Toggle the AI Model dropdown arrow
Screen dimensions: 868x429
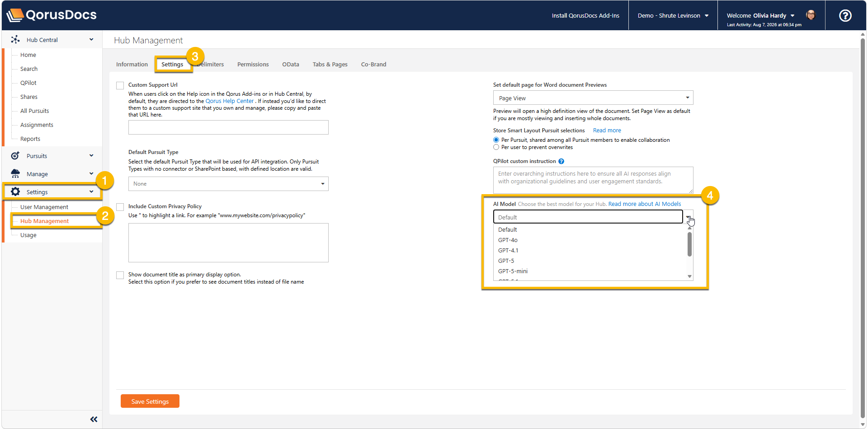coord(688,217)
